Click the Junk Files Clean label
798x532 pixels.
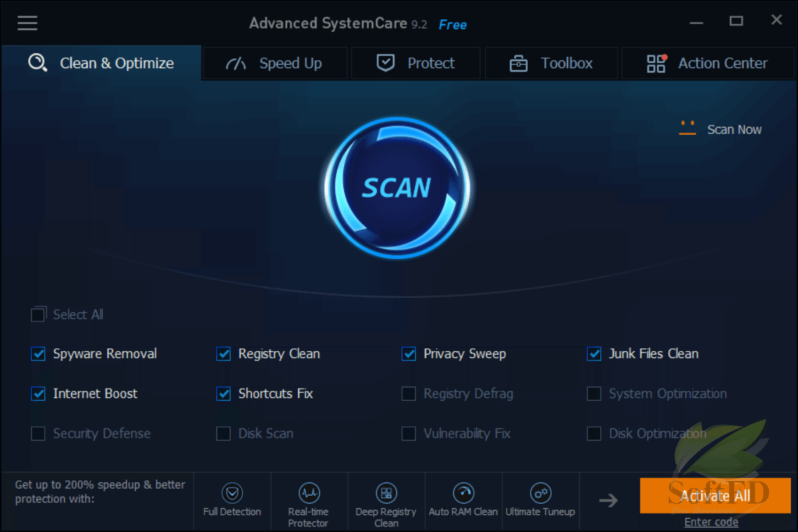tap(654, 354)
